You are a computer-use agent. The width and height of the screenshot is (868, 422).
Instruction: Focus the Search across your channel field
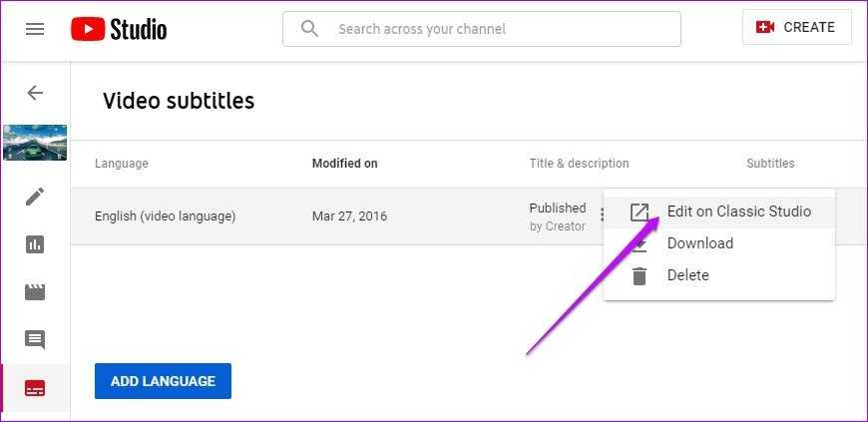(499, 29)
